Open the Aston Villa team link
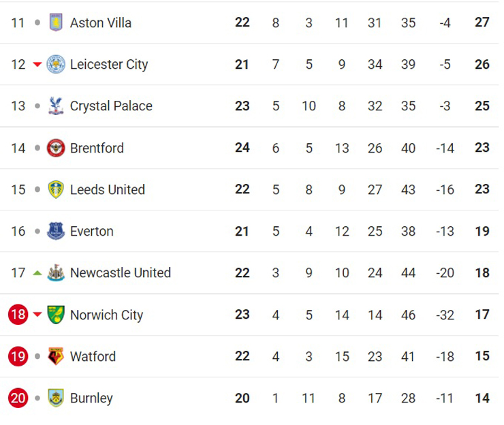Image resolution: width=504 pixels, height=425 pixels. [x=101, y=22]
